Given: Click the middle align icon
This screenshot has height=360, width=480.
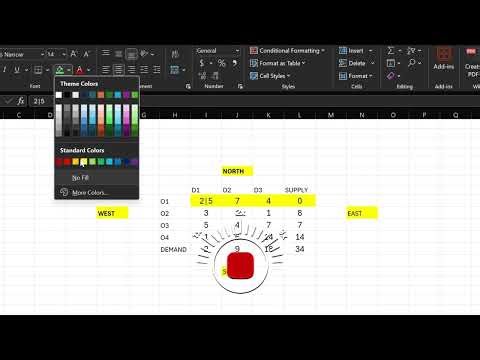Looking at the screenshot, I should (118, 54).
